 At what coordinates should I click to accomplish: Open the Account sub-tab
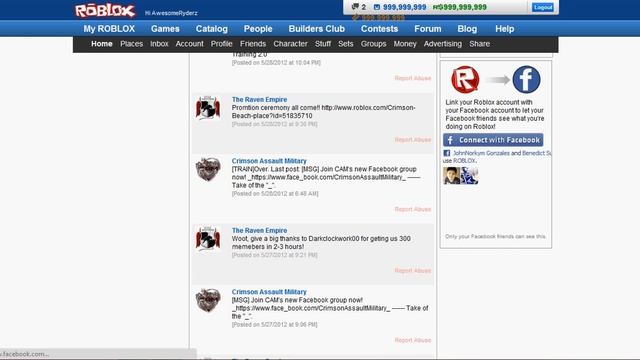pyautogui.click(x=189, y=44)
